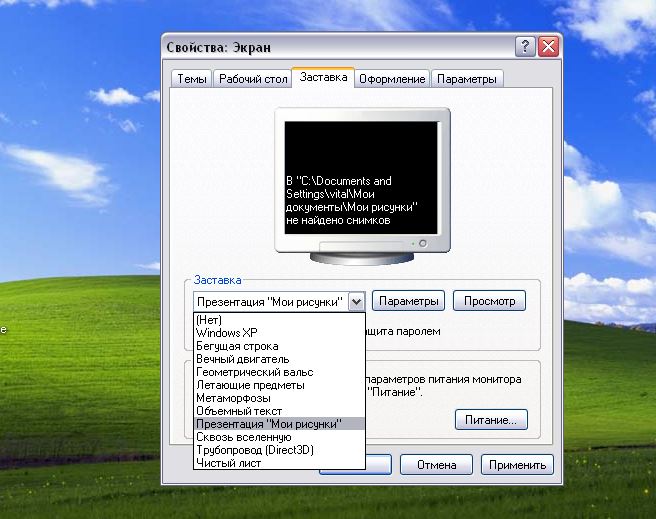
Task: Pick Объемный текст screensaver
Action: (x=279, y=411)
